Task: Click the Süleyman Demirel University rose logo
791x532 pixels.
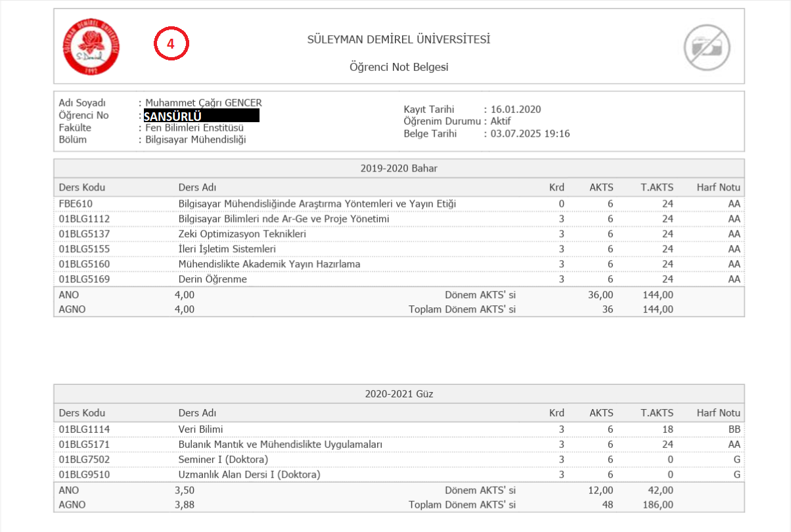Action: pyautogui.click(x=91, y=46)
